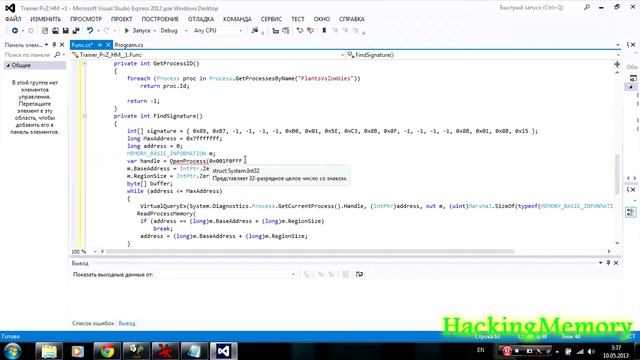Open the 100 % zoom dropdown
This screenshot has height=360, width=640.
(x=95, y=252)
